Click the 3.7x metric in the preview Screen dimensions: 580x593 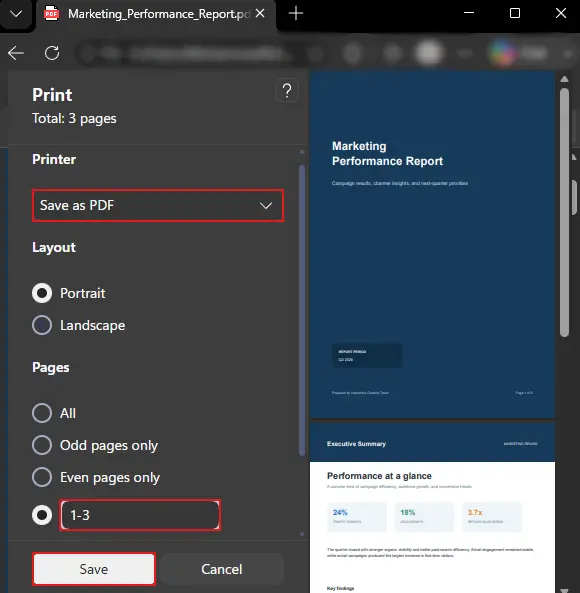point(475,512)
